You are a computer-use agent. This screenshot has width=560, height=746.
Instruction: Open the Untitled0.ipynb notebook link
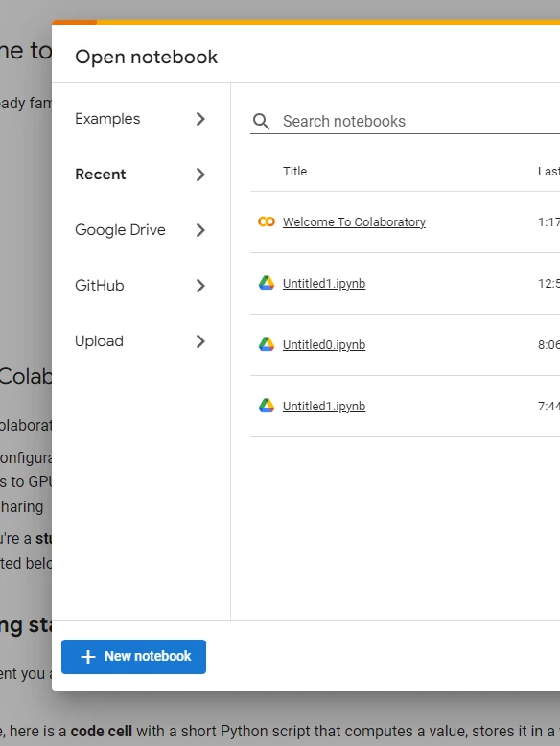click(x=324, y=345)
